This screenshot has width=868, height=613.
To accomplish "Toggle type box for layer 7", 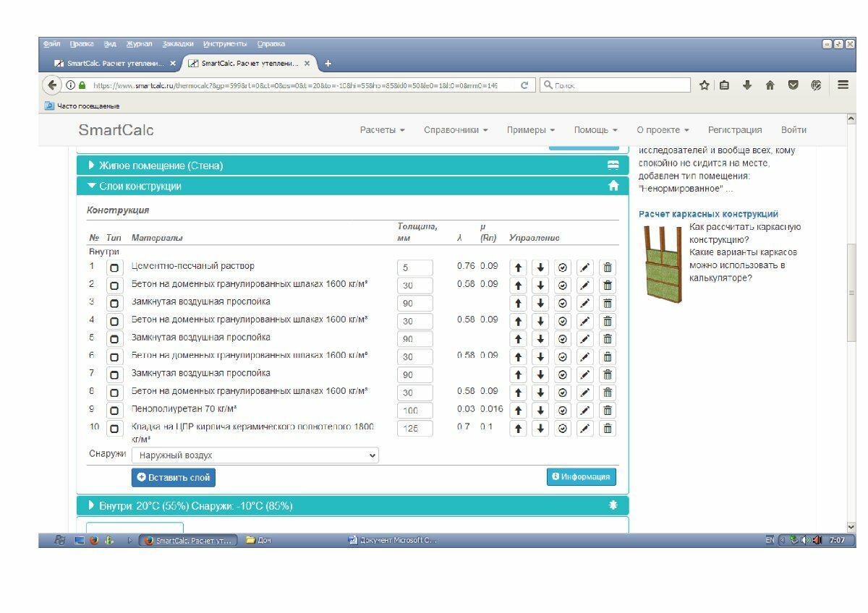I will (x=114, y=374).
